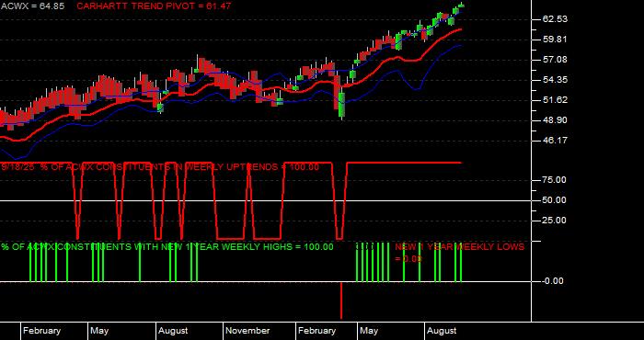644x340 pixels.
Task: Select the first May timeline marker
Action: [99, 331]
